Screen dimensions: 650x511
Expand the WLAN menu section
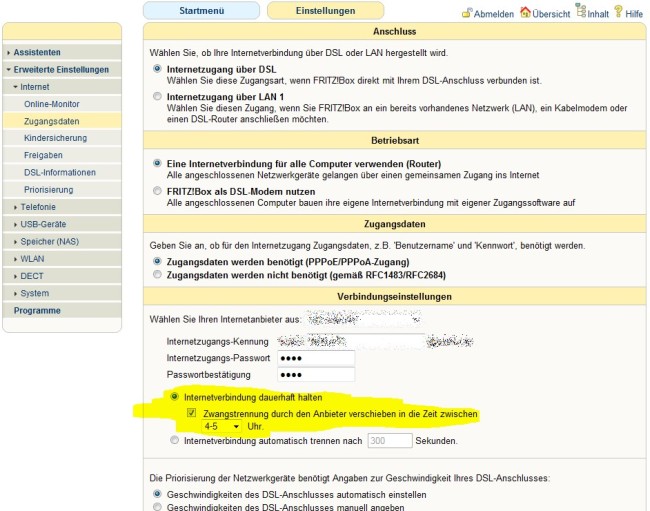[x=33, y=258]
